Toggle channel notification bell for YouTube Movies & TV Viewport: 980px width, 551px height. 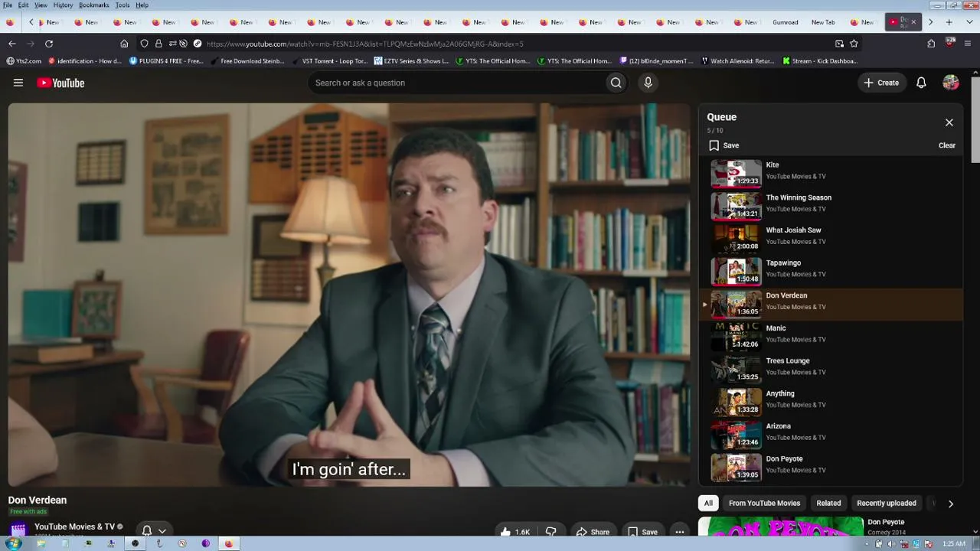tap(153, 530)
